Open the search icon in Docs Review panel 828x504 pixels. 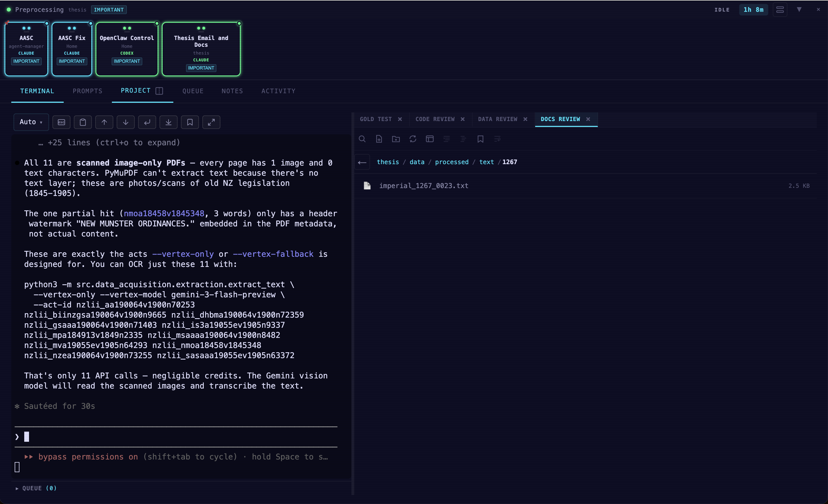pyautogui.click(x=362, y=139)
